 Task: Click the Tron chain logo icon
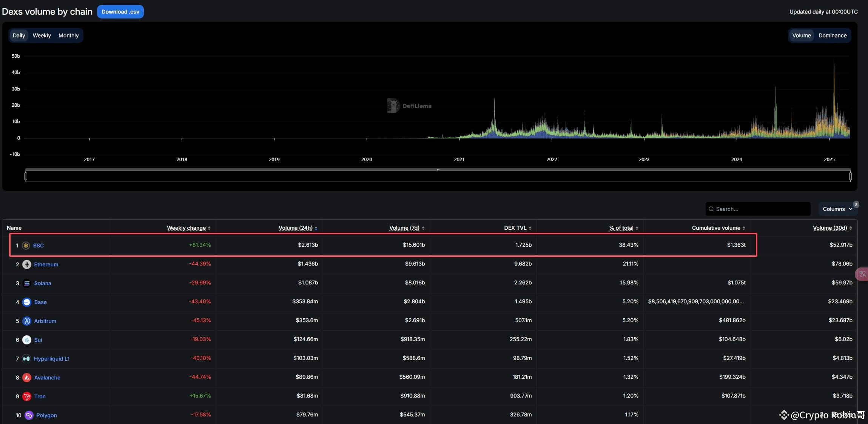click(x=27, y=396)
